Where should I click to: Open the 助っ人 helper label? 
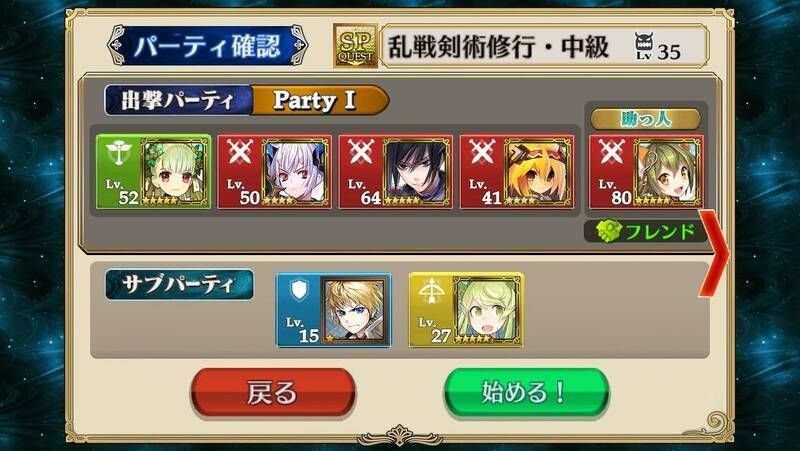coord(645,119)
